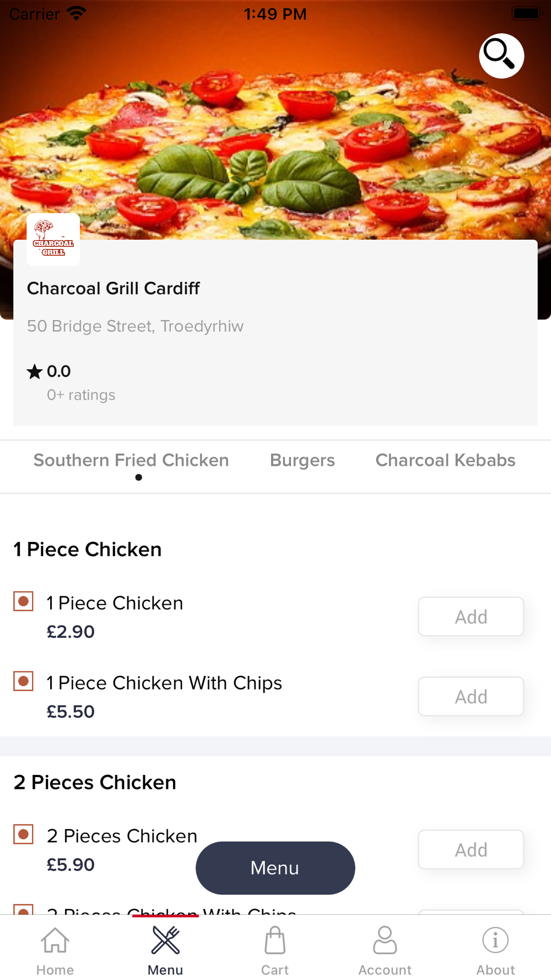Select the Menu fork-and-knife icon
The image size is (551, 980).
(165, 940)
